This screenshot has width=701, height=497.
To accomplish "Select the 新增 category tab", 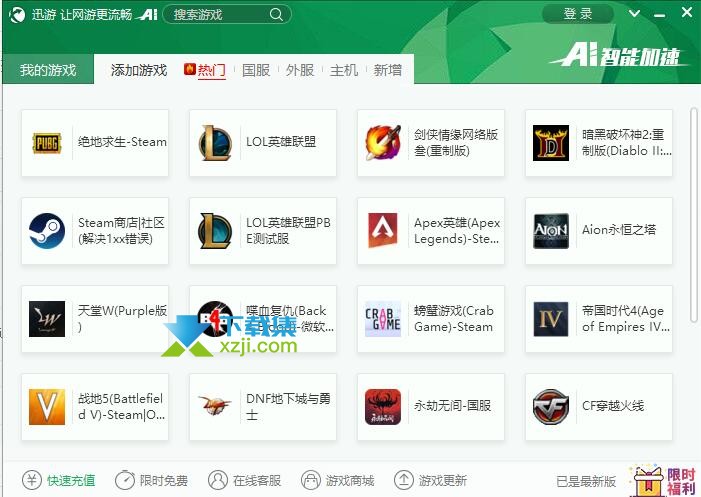I will pos(388,70).
